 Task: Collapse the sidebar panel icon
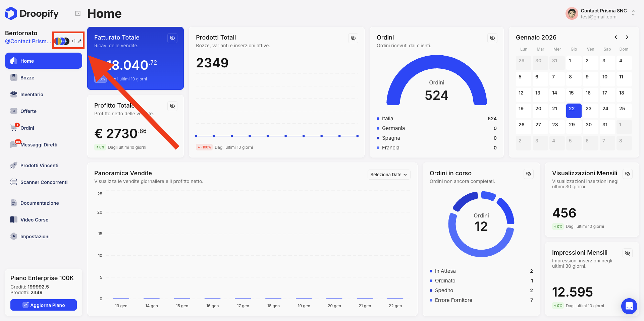78,13
